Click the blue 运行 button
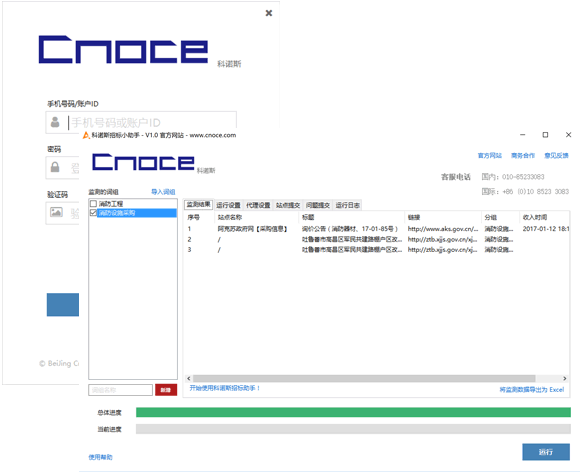584x476 pixels. [x=546, y=452]
